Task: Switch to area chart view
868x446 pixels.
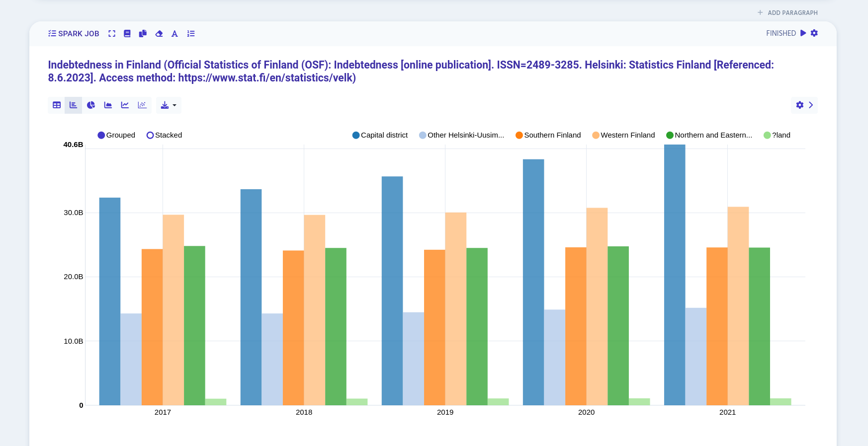Action: click(108, 105)
